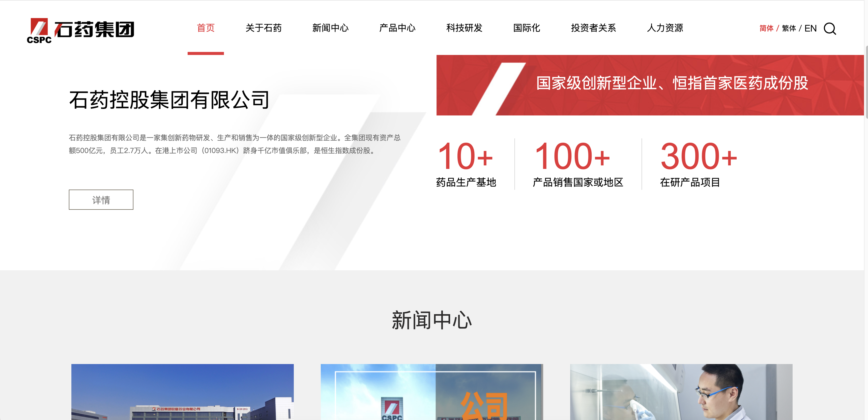
Task: Open the 产品中心 menu
Action: pos(397,28)
